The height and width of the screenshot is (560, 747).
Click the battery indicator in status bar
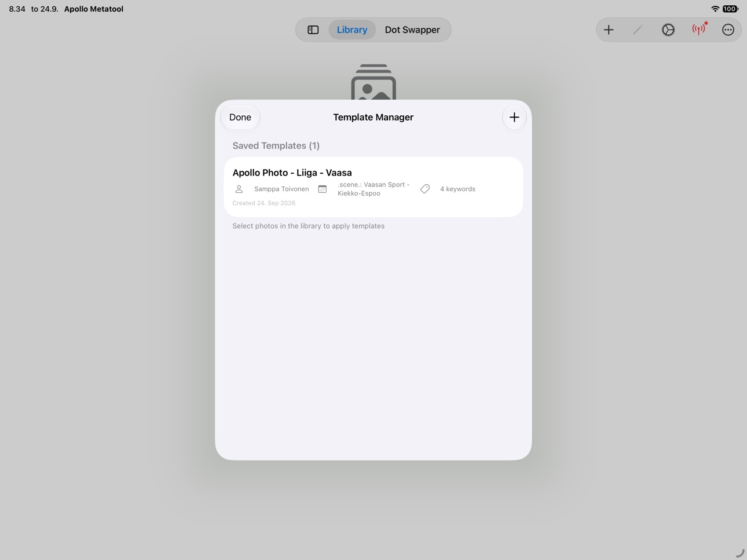click(731, 9)
